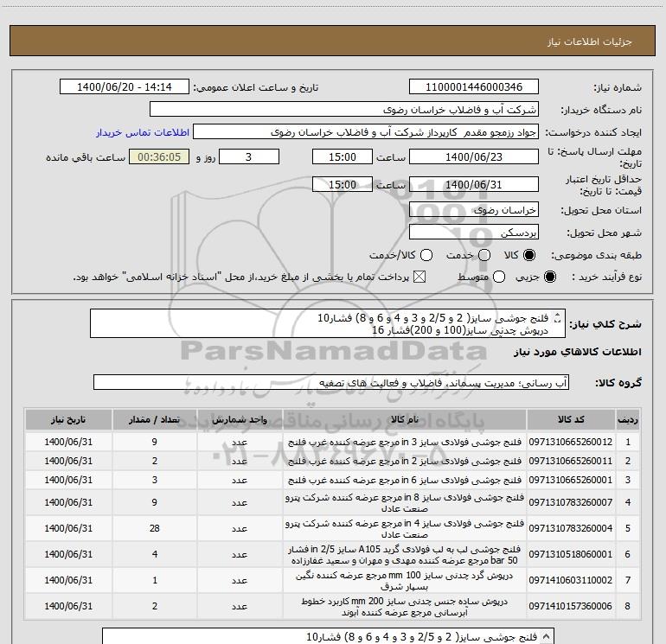666x644 pixels.
Task: Click the cast iron cover 200 mm item name
Action: pyautogui.click(x=405, y=607)
